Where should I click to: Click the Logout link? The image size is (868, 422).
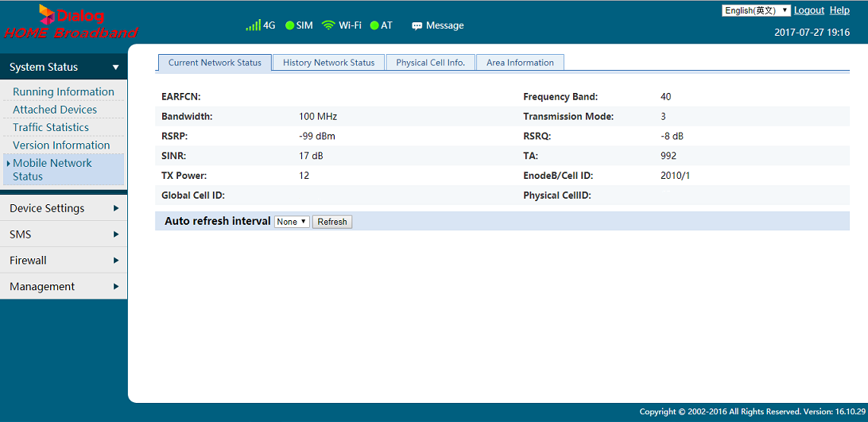click(x=808, y=10)
